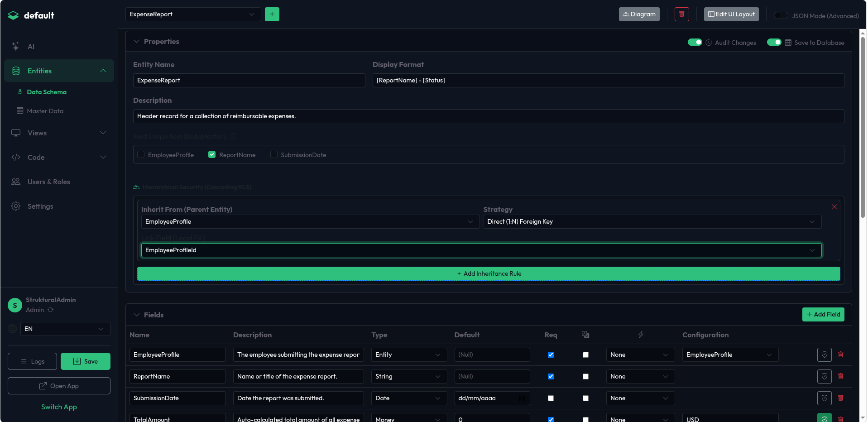Remove the inheritance rule with red X

834,207
